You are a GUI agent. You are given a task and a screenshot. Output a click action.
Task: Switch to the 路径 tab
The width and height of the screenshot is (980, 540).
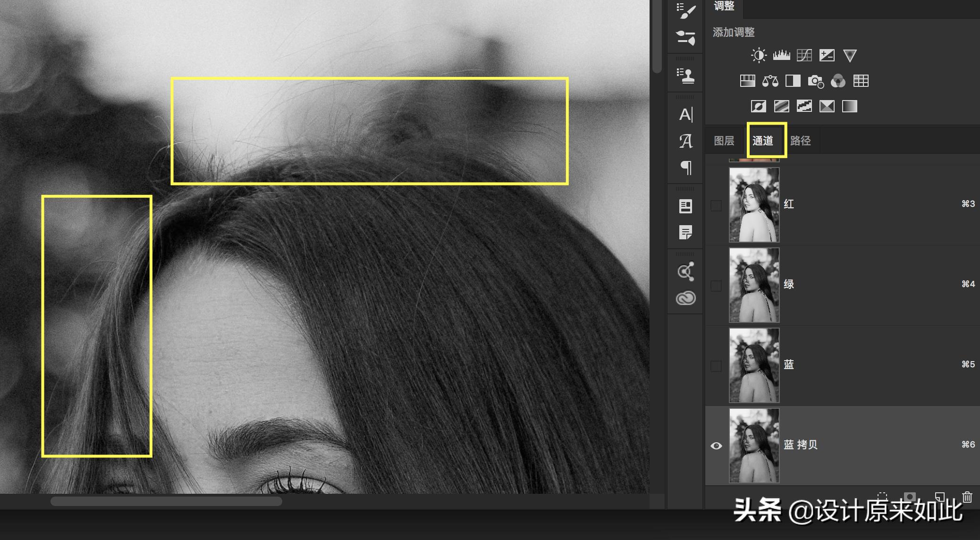coord(800,141)
